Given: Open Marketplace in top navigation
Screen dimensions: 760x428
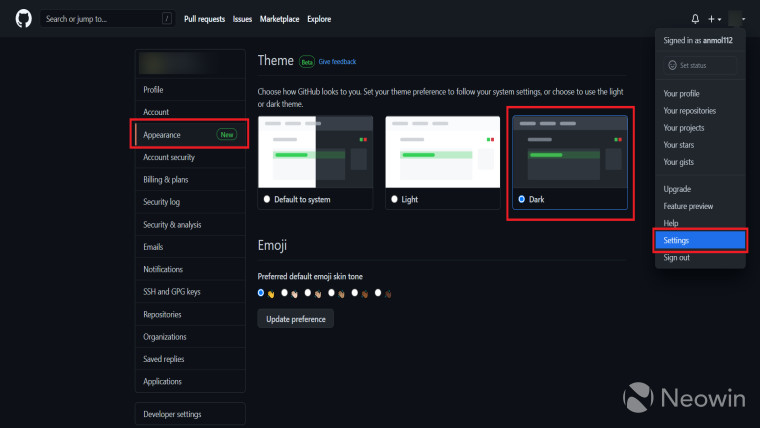Looking at the screenshot, I should [x=279, y=19].
